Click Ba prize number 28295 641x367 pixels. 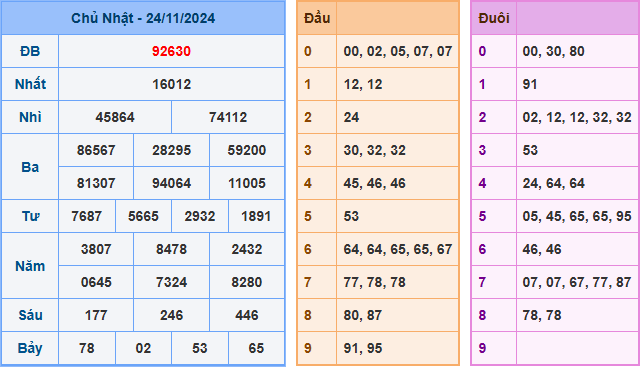click(x=171, y=150)
